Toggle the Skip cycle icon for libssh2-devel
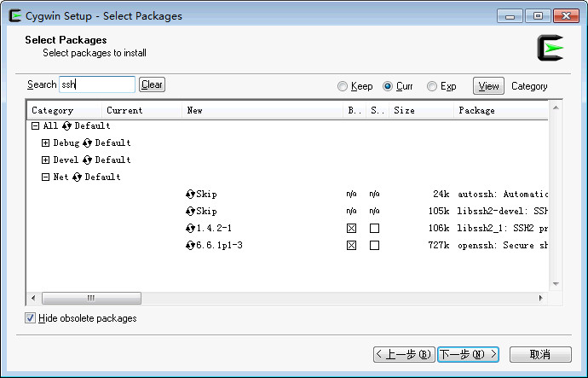588x378 pixels. point(190,211)
